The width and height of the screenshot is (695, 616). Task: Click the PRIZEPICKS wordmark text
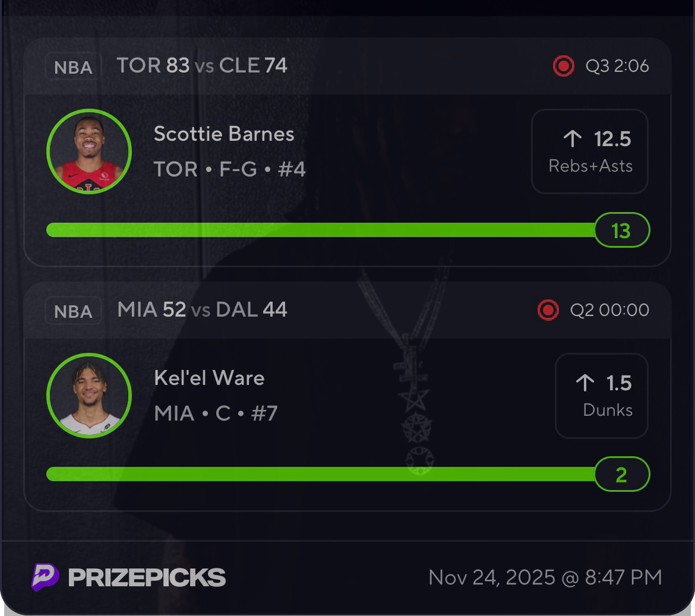[147, 577]
